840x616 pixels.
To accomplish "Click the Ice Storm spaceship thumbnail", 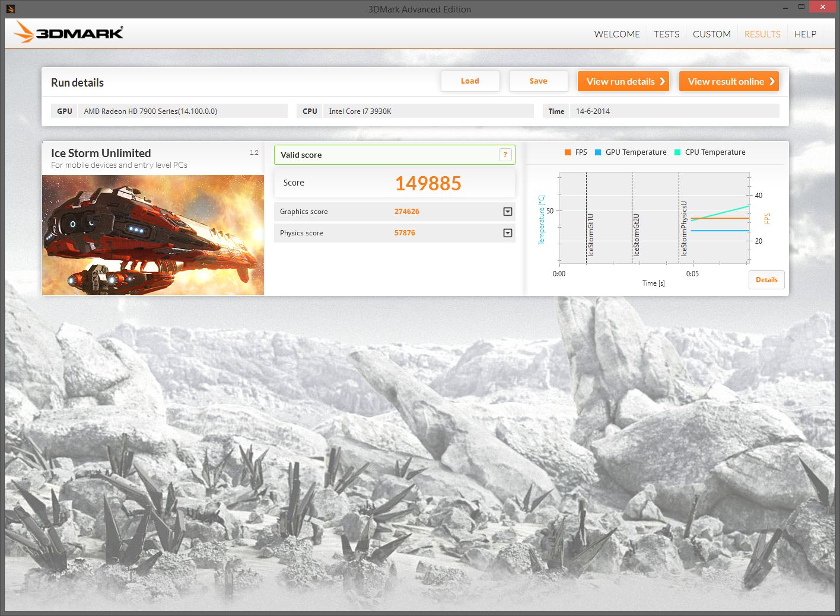I will pyautogui.click(x=153, y=235).
